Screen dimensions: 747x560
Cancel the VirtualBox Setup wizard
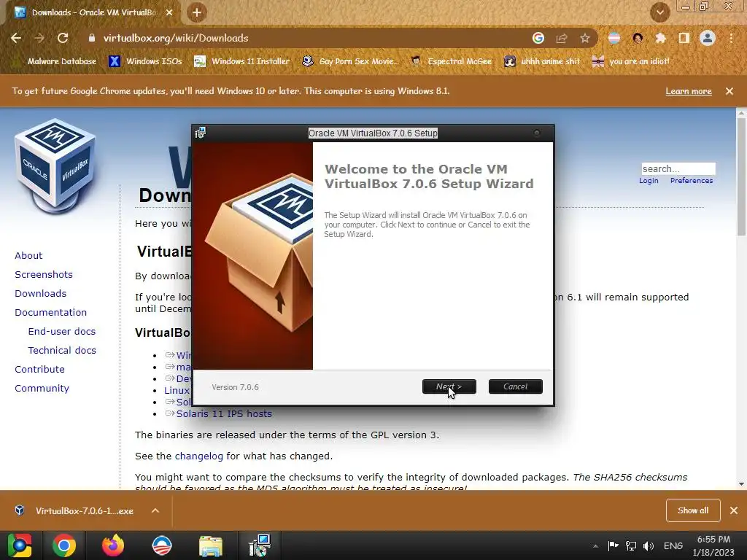click(x=516, y=386)
